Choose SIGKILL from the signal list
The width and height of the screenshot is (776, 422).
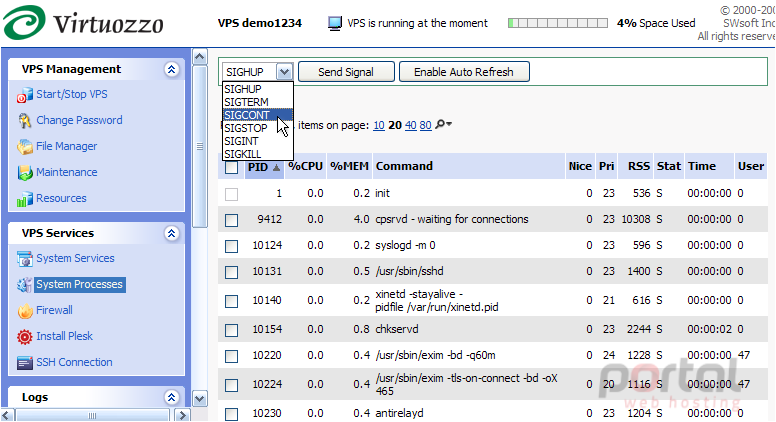click(x=258, y=154)
